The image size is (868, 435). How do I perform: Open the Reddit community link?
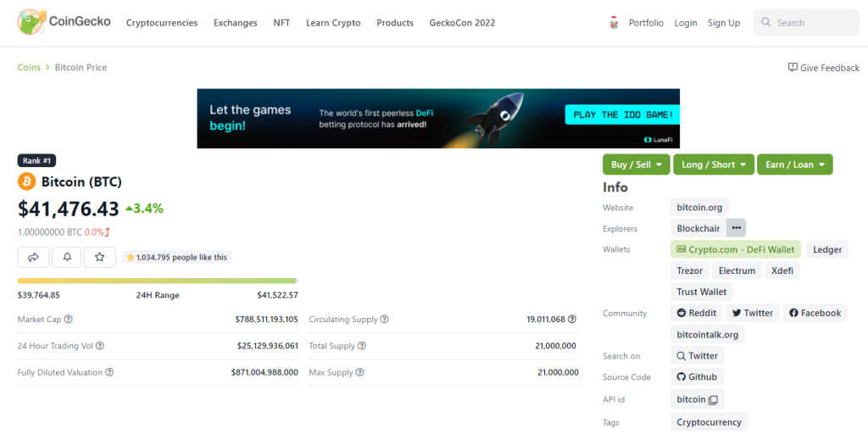coord(697,313)
